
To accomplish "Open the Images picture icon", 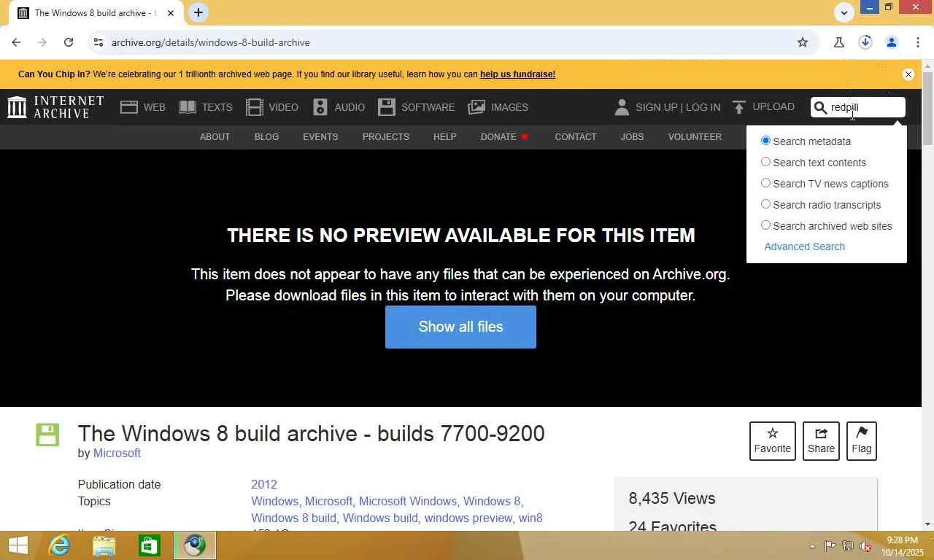I will coord(476,107).
